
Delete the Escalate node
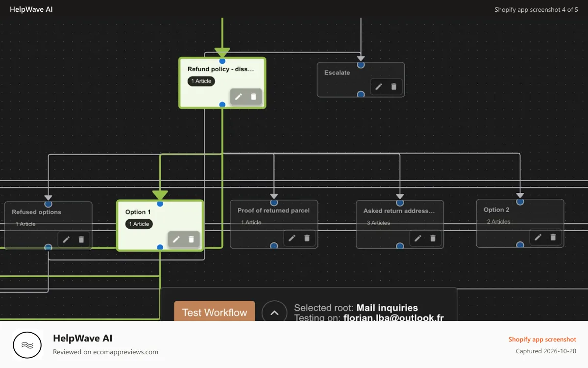(x=393, y=86)
